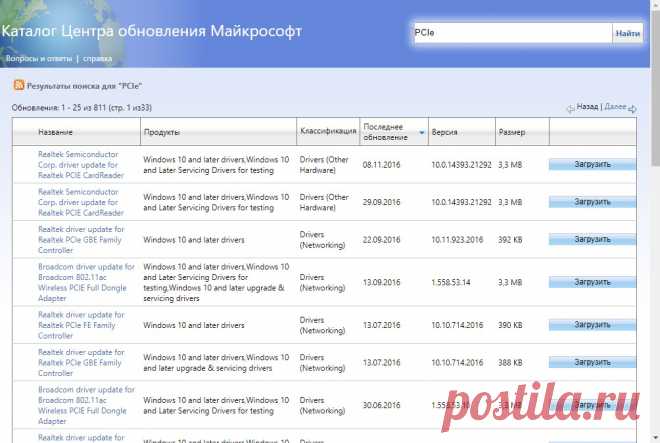Open the справка link
660x443 pixels.
(x=97, y=59)
